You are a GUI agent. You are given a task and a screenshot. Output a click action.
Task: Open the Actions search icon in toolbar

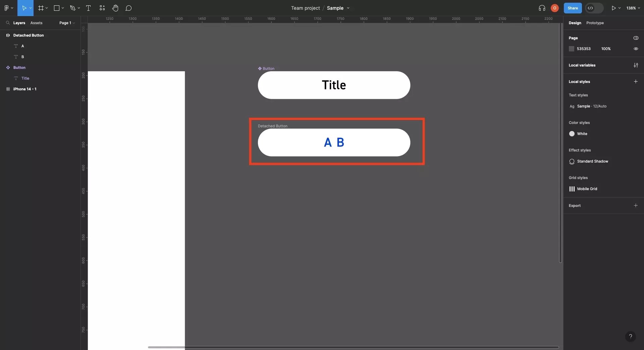102,8
